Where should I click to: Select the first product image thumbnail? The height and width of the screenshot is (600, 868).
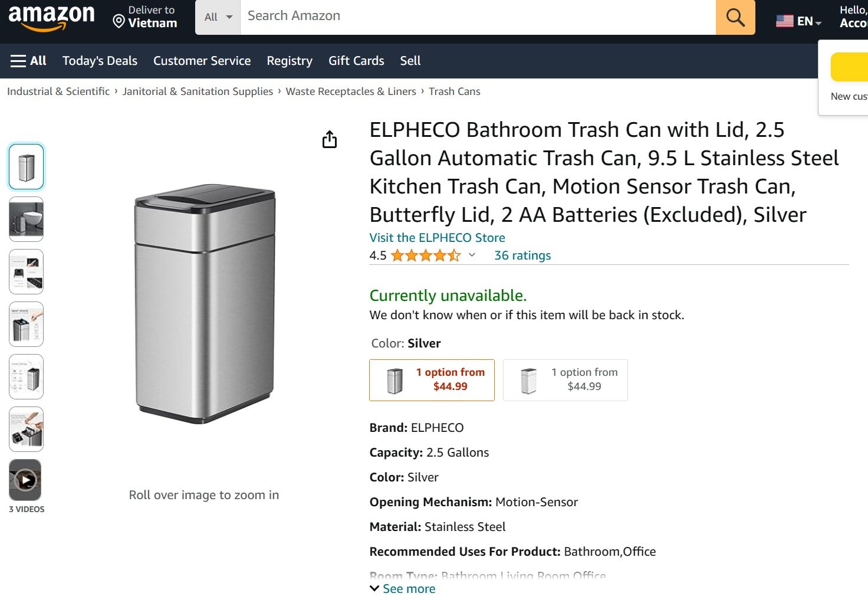pyautogui.click(x=26, y=166)
